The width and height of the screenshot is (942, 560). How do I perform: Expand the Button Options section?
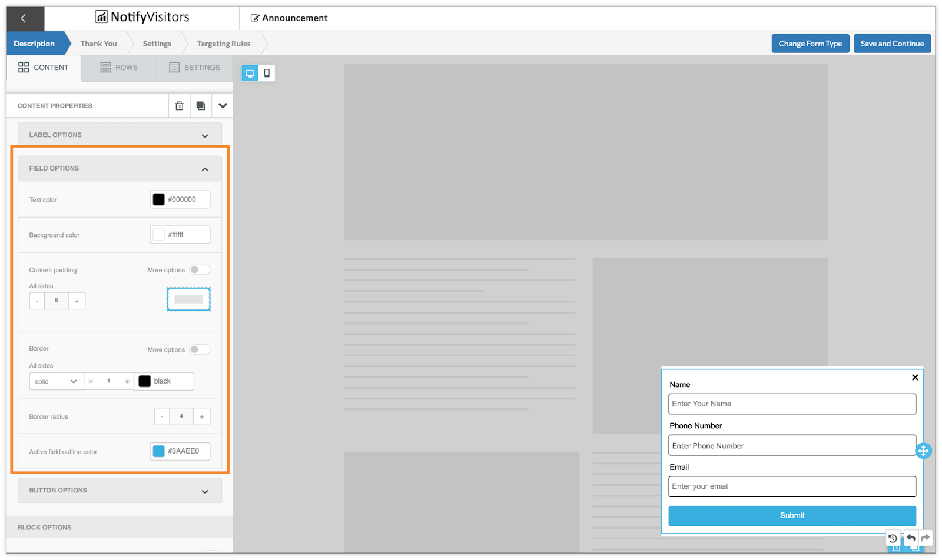point(120,491)
